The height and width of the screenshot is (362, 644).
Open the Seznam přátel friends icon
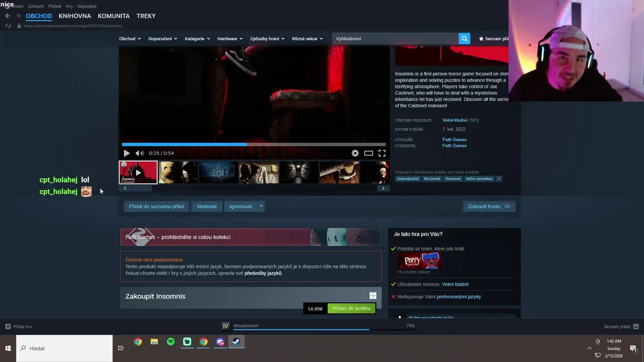636,326
